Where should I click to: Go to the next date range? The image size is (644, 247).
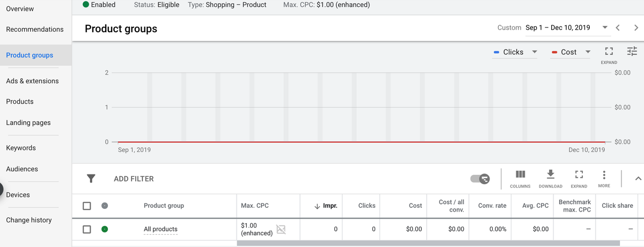coord(636,27)
